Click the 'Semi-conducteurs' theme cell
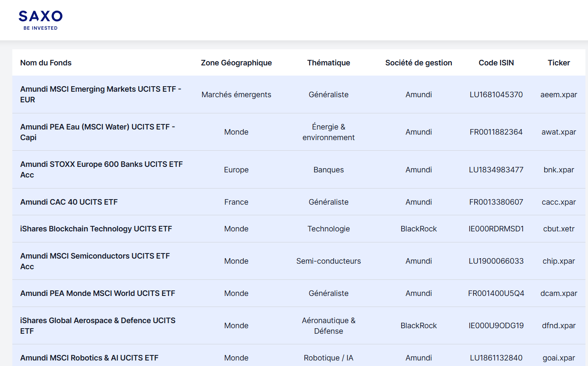588x366 pixels. click(x=329, y=261)
